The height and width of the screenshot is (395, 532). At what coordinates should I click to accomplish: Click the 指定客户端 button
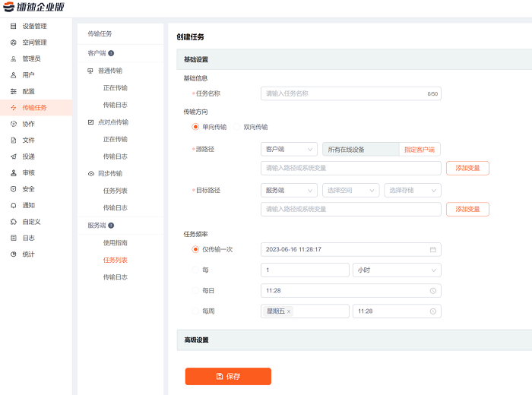tap(420, 150)
